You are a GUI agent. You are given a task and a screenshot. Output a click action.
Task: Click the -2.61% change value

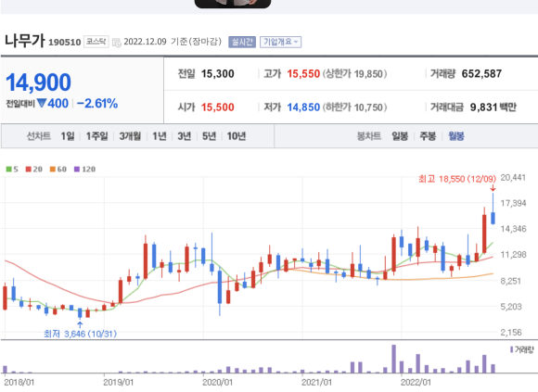(97, 104)
